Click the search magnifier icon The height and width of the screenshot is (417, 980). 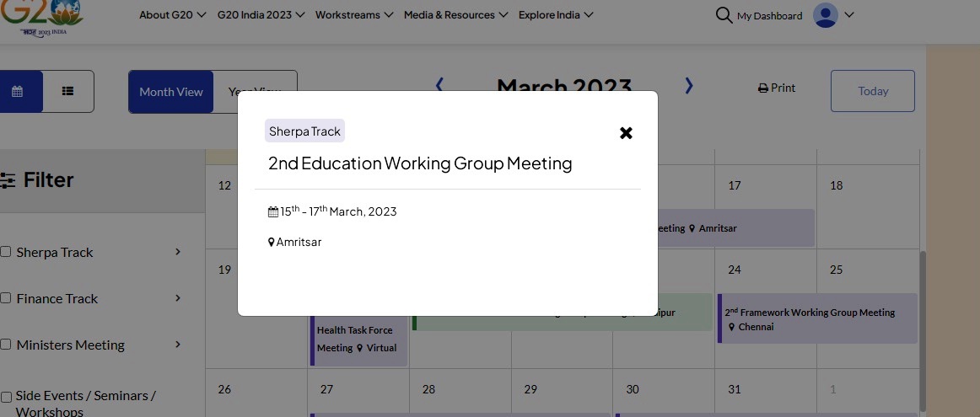point(724,15)
